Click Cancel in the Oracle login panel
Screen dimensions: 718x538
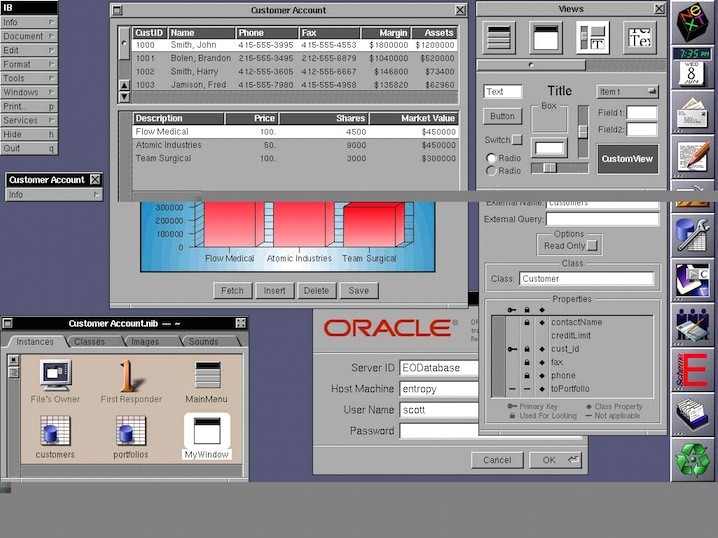coord(497,460)
